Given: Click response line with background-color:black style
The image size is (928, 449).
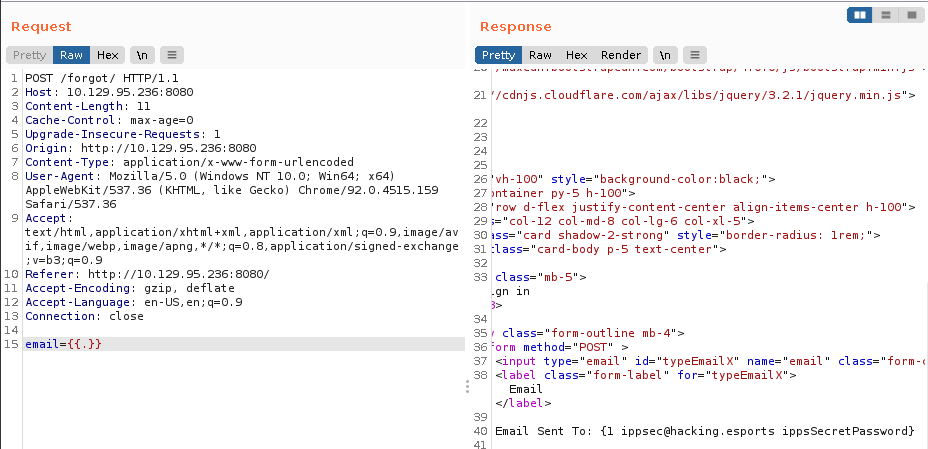Looking at the screenshot, I should click(x=633, y=179).
